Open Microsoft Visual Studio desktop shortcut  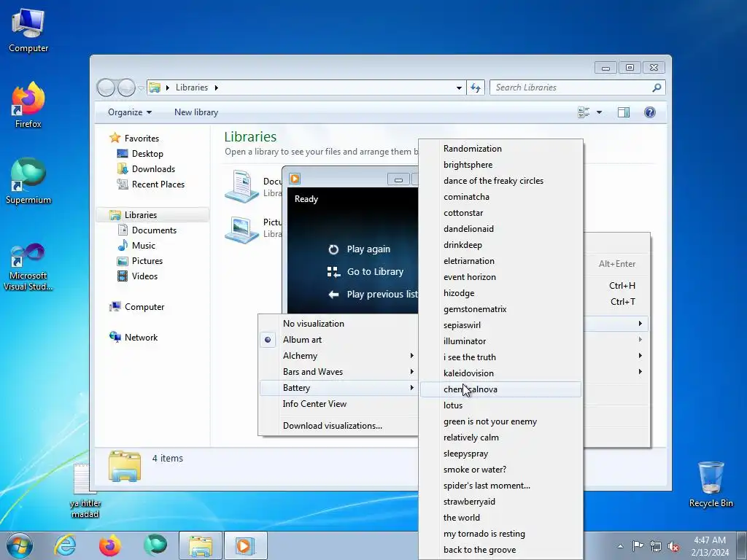point(28,267)
